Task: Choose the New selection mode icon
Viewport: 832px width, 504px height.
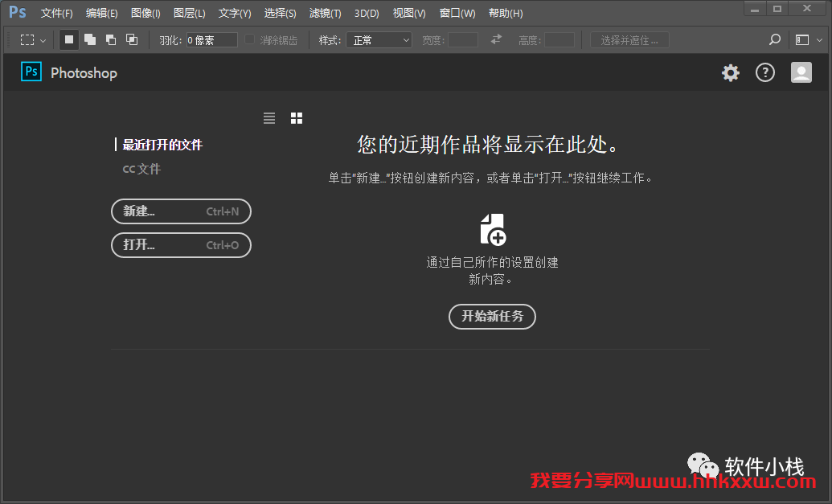Action: pyautogui.click(x=69, y=40)
